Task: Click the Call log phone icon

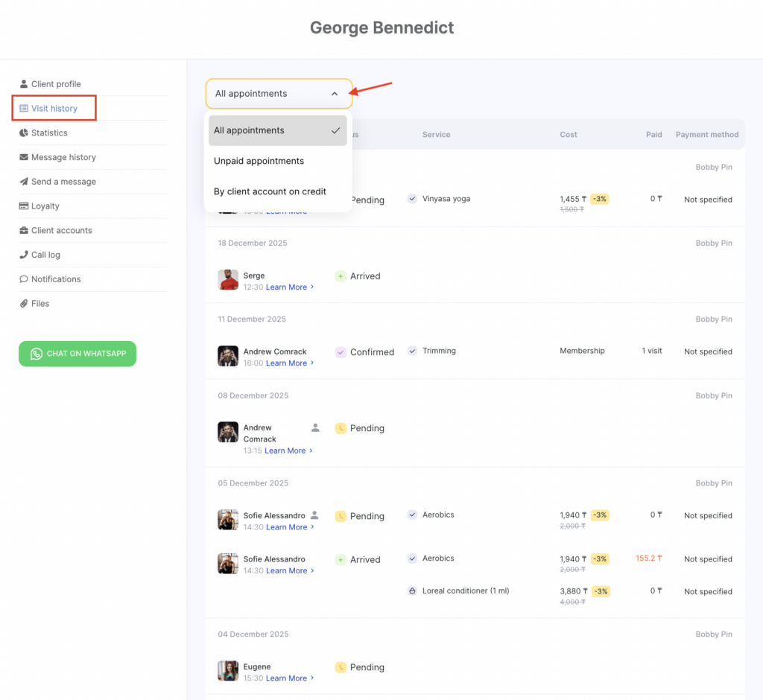Action: pyautogui.click(x=24, y=255)
